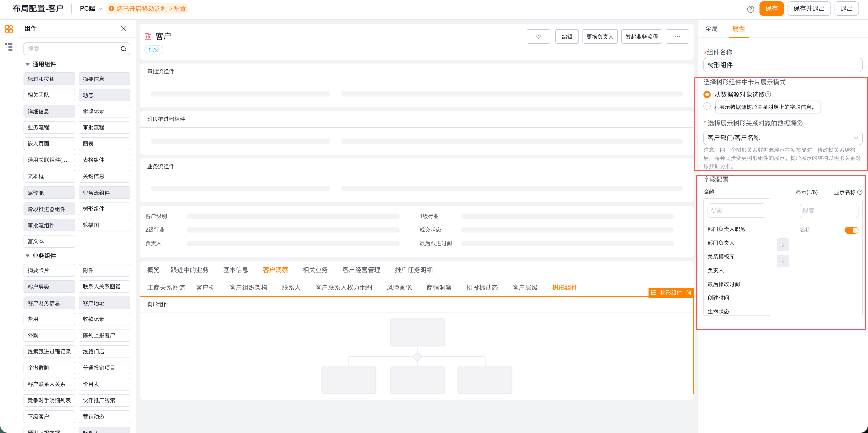868x433 pixels.
Task: Click the 标签 tag under 客户
Action: tap(154, 50)
